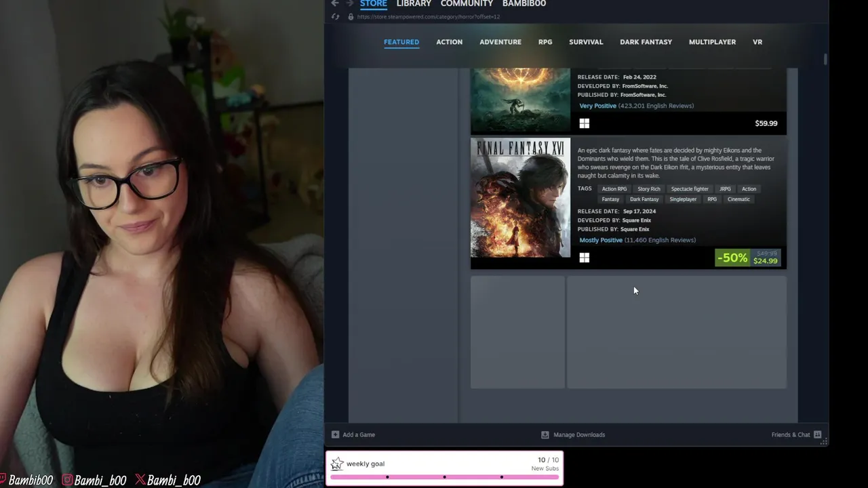Select the Cinematic tag
The height and width of the screenshot is (488, 868).
[x=738, y=199]
